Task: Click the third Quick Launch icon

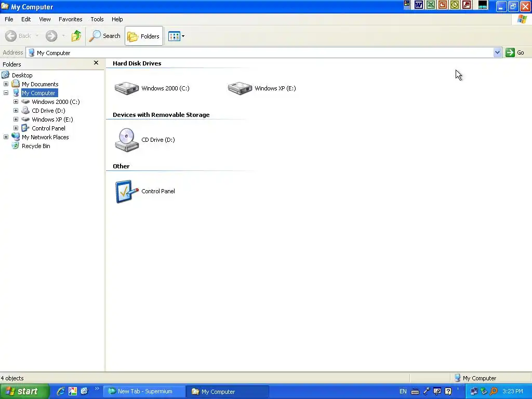Action: coord(84,391)
